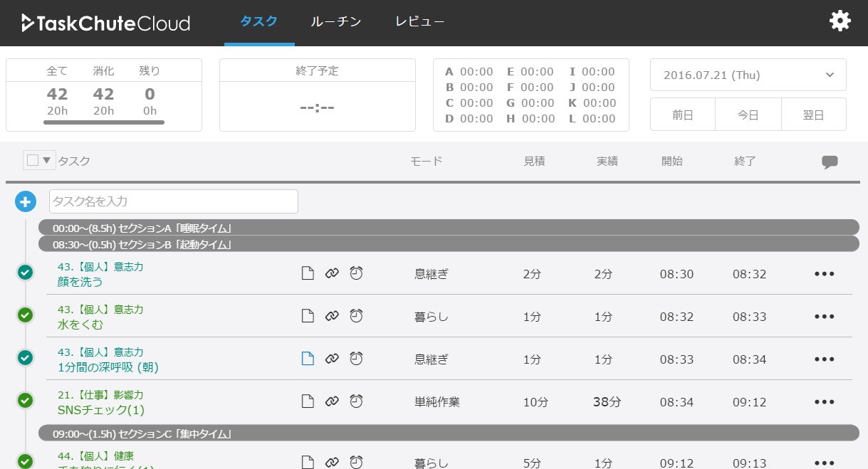
Task: Click the 翌日 button
Action: (813, 115)
